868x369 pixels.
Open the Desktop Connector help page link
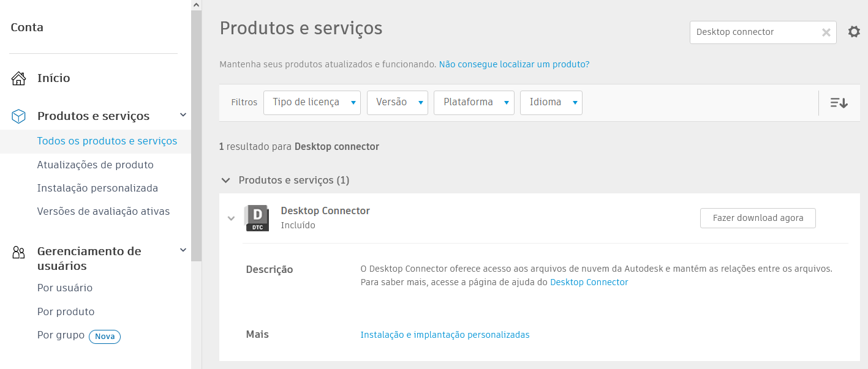(x=589, y=282)
